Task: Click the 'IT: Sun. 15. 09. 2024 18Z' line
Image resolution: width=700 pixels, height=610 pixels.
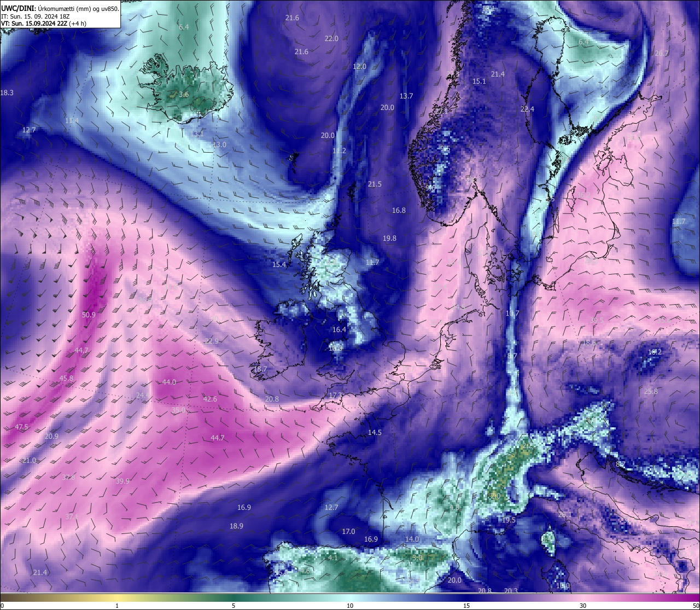Action: tap(35, 16)
